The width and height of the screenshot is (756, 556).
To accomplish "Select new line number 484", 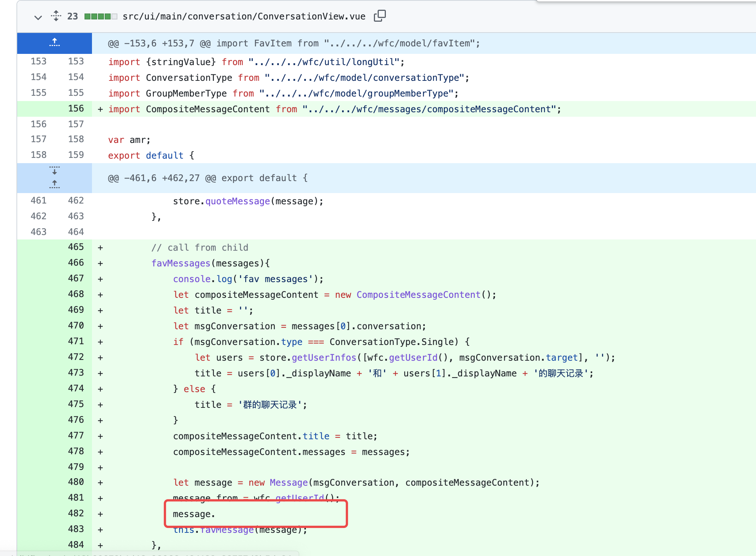I will click(76, 545).
